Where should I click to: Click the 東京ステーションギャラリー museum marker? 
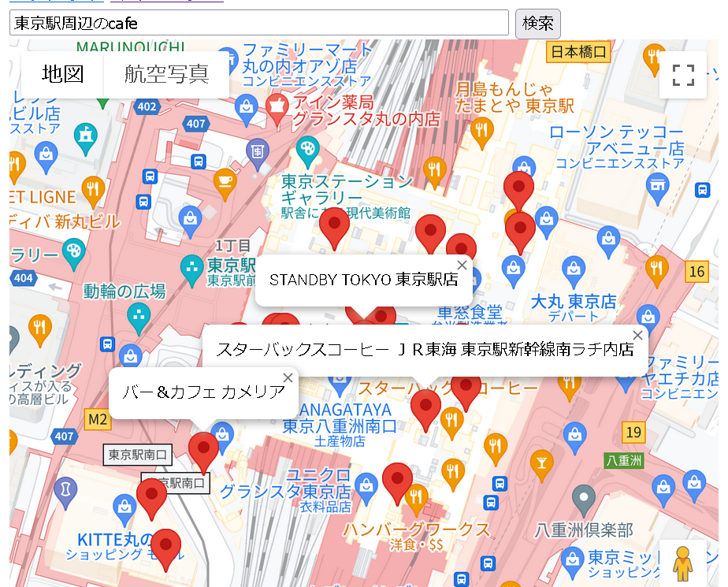[307, 151]
